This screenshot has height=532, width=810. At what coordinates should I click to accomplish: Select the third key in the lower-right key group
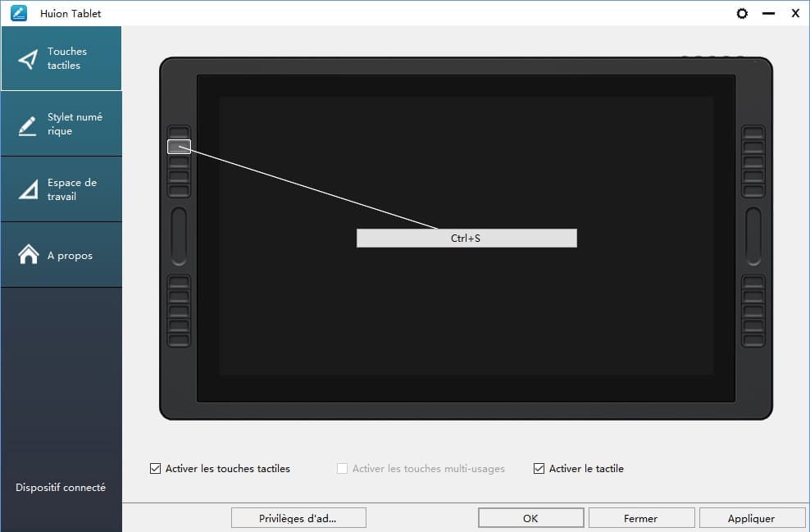coord(753,311)
